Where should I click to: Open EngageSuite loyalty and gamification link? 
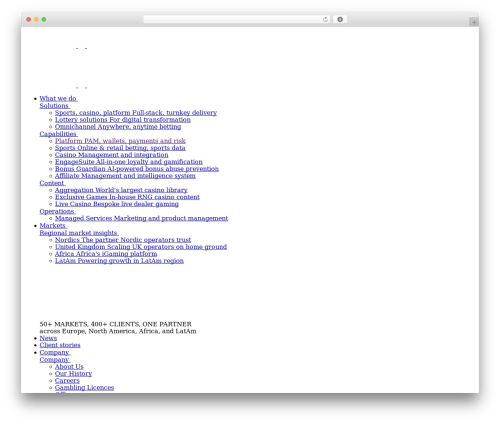pyautogui.click(x=129, y=162)
